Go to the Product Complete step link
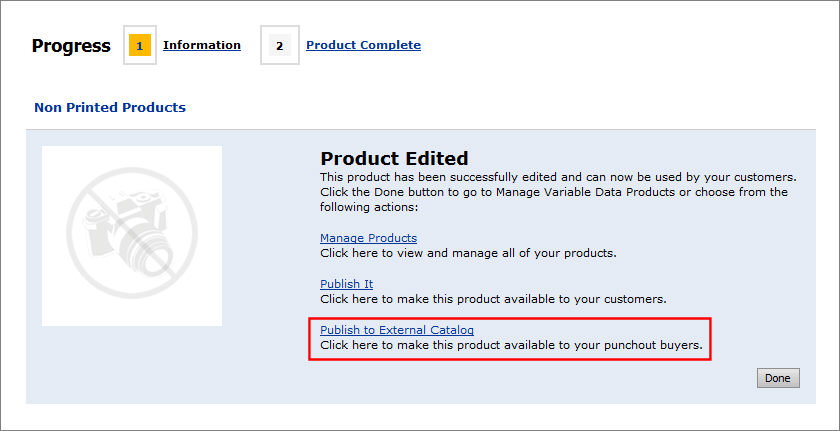The height and width of the screenshot is (431, 840). point(363,45)
